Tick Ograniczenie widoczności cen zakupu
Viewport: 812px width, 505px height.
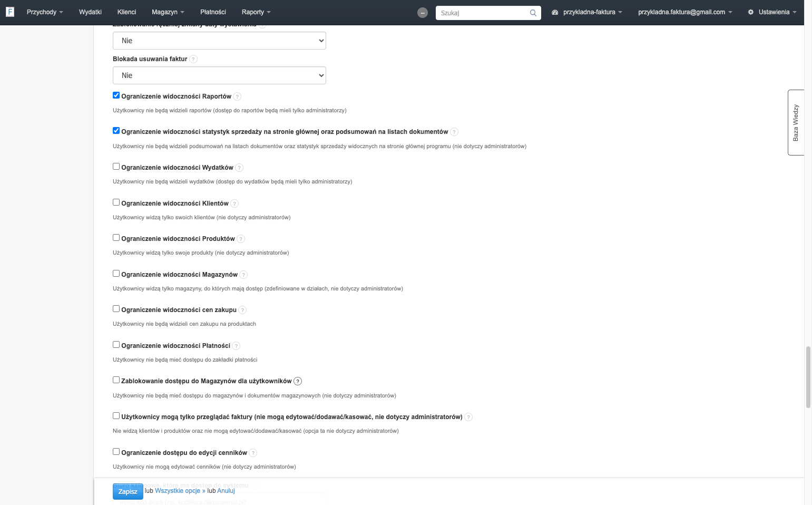116,309
